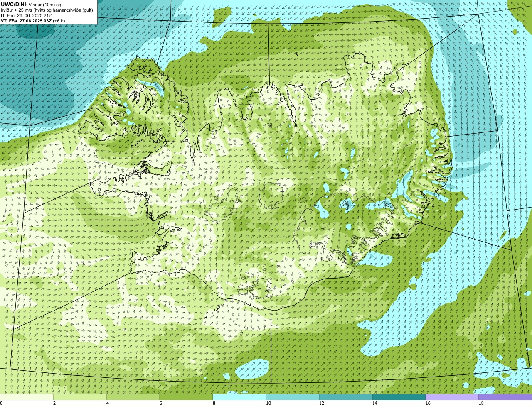Viewport: 532px width, 406px height.
Task: Click the valid time "VT: Fös. 27.06.2025 03Z (+6 h)"
Action: pyautogui.click(x=33, y=20)
